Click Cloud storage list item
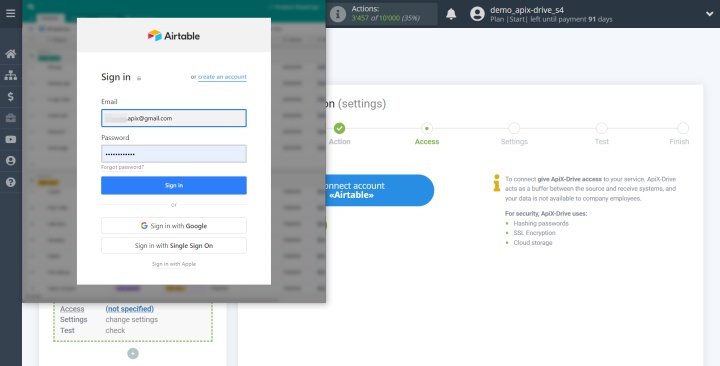 (533, 242)
